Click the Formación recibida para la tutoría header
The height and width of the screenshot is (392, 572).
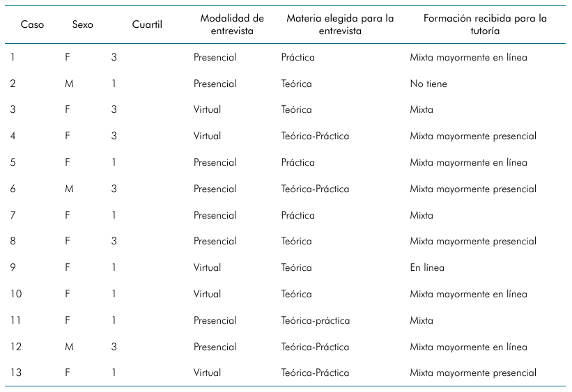485,24
